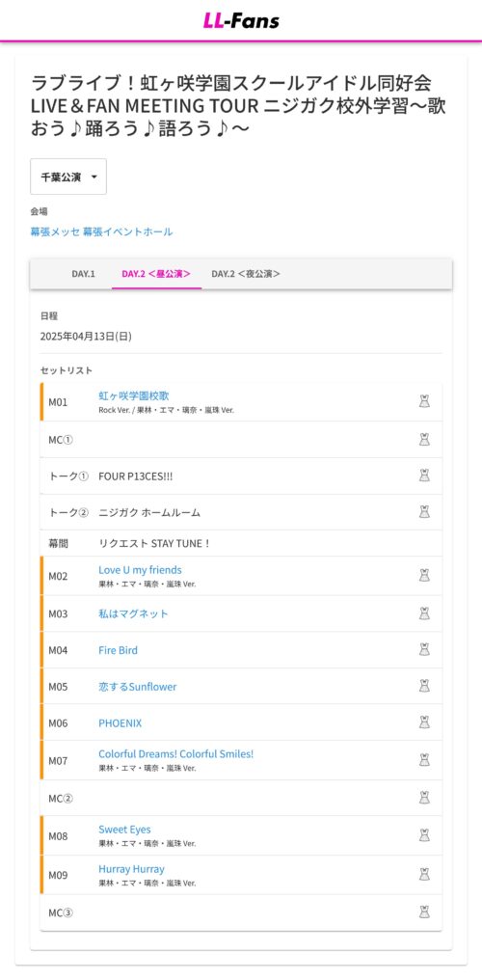Open the 千葉公演 venue dropdown
The height and width of the screenshot is (980, 482).
[x=68, y=177]
